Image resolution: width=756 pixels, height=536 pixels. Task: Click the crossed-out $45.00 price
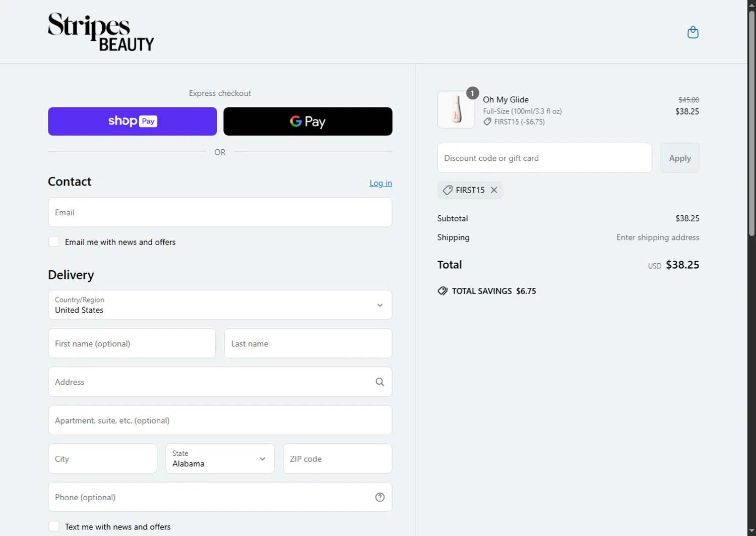(x=688, y=100)
